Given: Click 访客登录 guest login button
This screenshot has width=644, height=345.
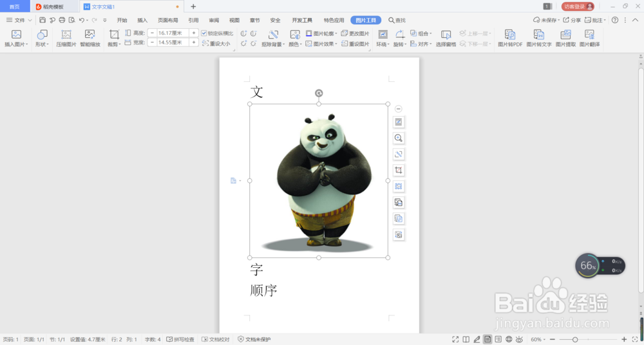Looking at the screenshot, I should (x=578, y=6).
